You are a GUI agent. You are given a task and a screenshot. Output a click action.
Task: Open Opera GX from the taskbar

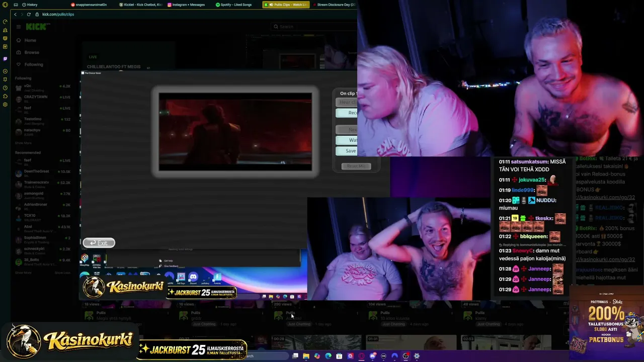click(361, 356)
